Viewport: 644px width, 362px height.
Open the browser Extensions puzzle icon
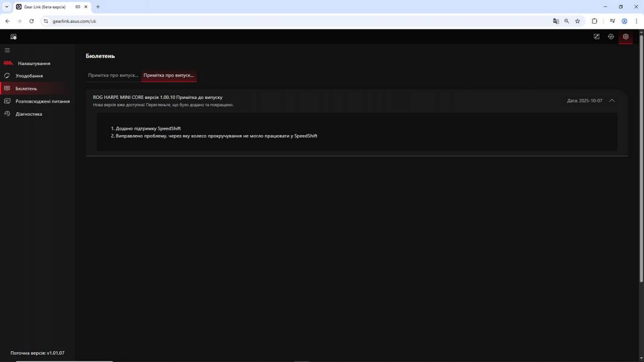[594, 21]
